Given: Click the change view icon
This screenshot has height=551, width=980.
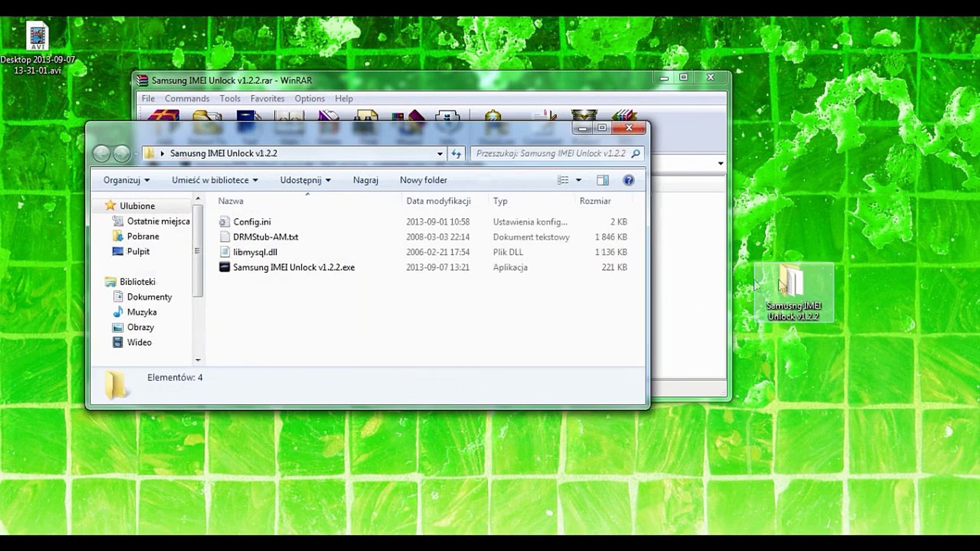Looking at the screenshot, I should tap(562, 180).
